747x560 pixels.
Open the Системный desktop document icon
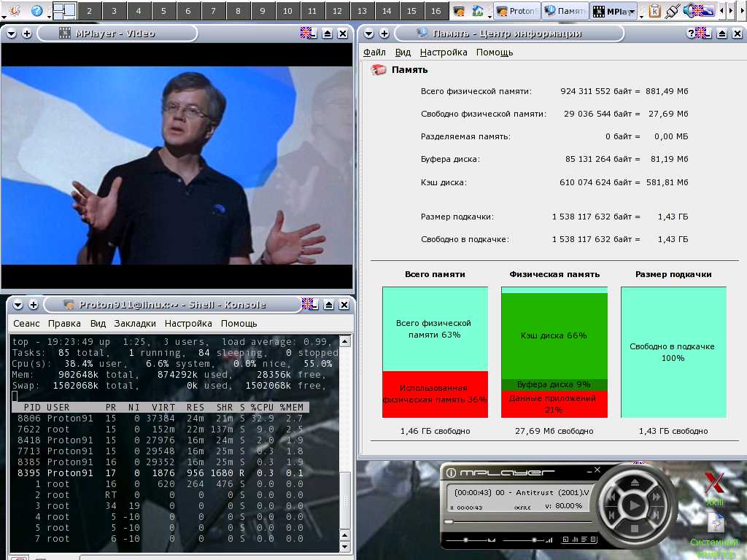pos(716,524)
